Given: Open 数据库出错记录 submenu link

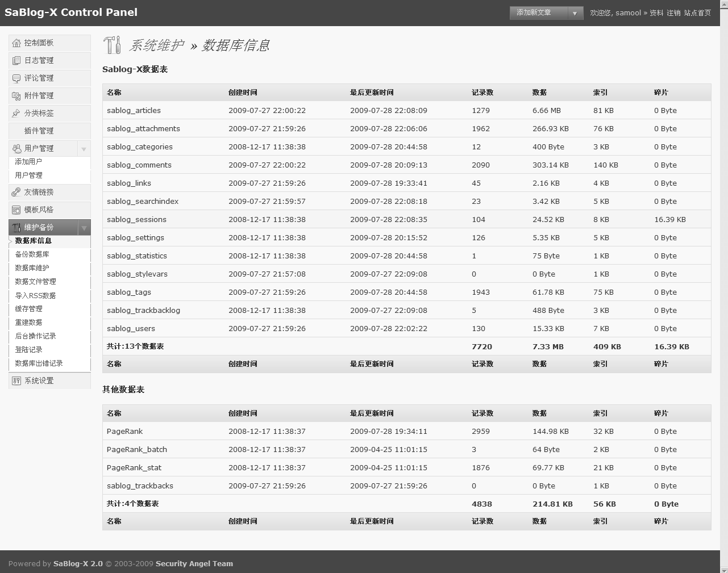Looking at the screenshot, I should 39,363.
